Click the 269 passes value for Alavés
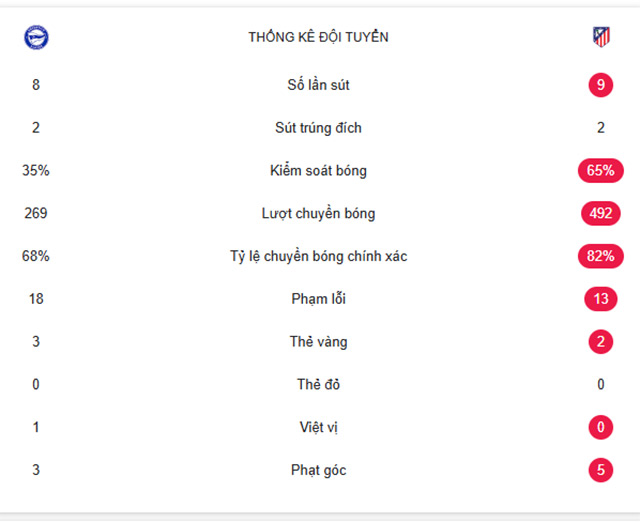The image size is (640, 522). click(x=36, y=213)
